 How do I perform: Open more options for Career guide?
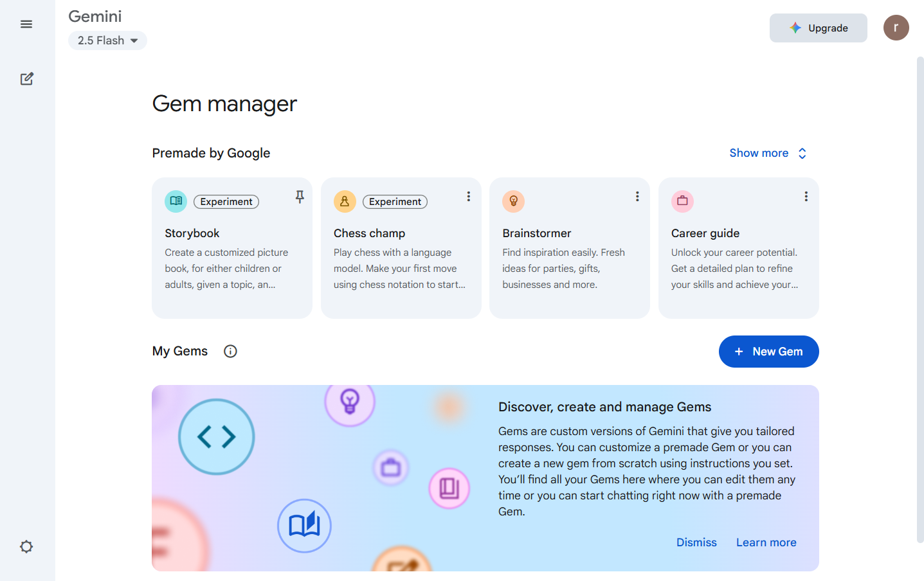click(806, 197)
